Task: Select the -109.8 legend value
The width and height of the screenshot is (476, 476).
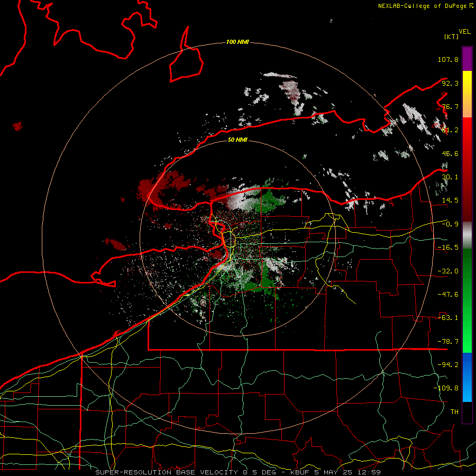Action: 446,388
